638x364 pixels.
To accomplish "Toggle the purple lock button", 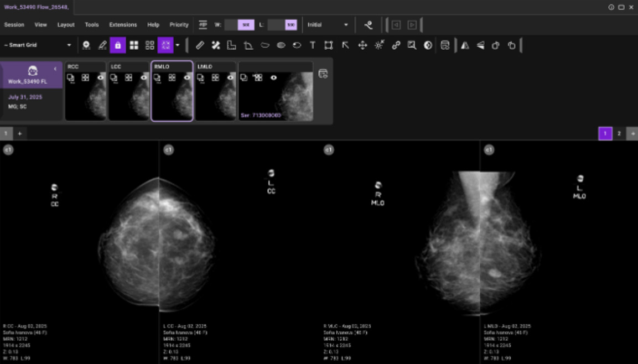I will pos(117,45).
